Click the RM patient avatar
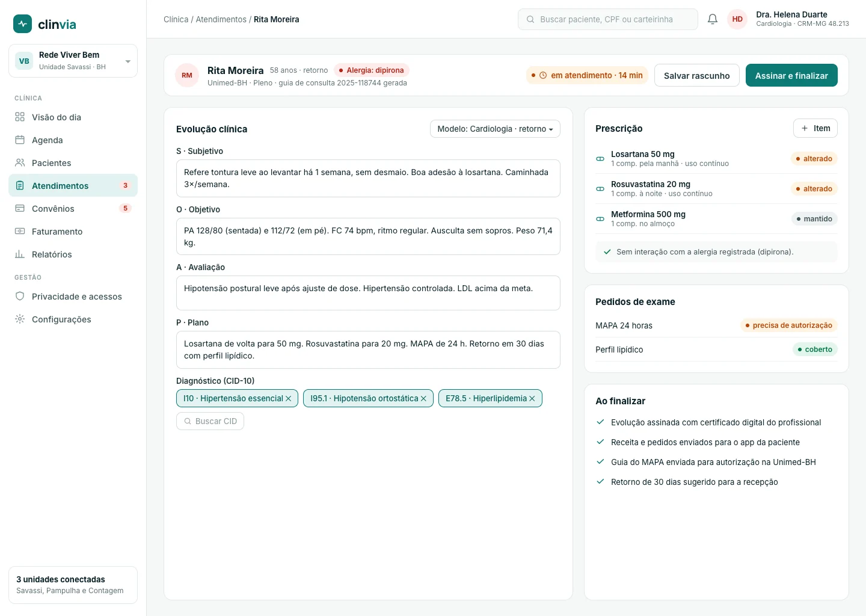The height and width of the screenshot is (616, 866). pos(187,75)
